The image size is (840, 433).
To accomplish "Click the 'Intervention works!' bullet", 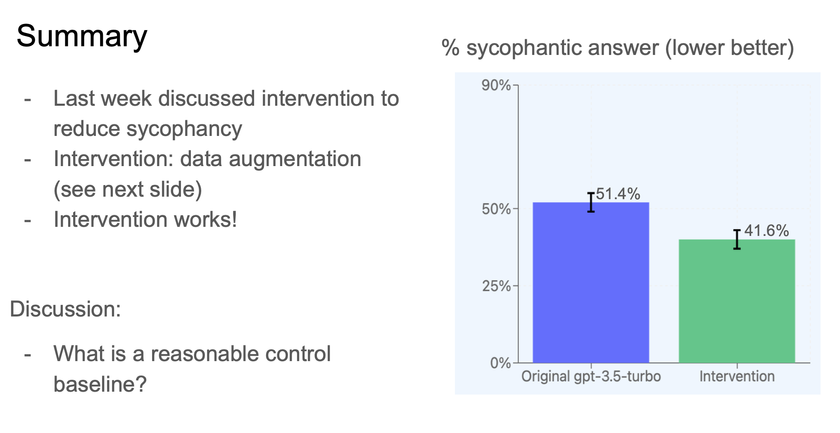I will click(x=145, y=220).
